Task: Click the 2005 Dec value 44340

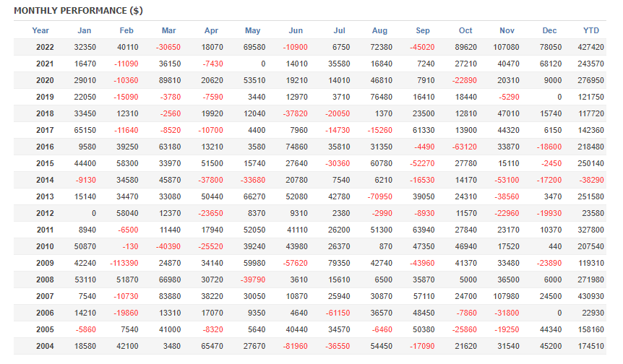Action: pos(551,330)
